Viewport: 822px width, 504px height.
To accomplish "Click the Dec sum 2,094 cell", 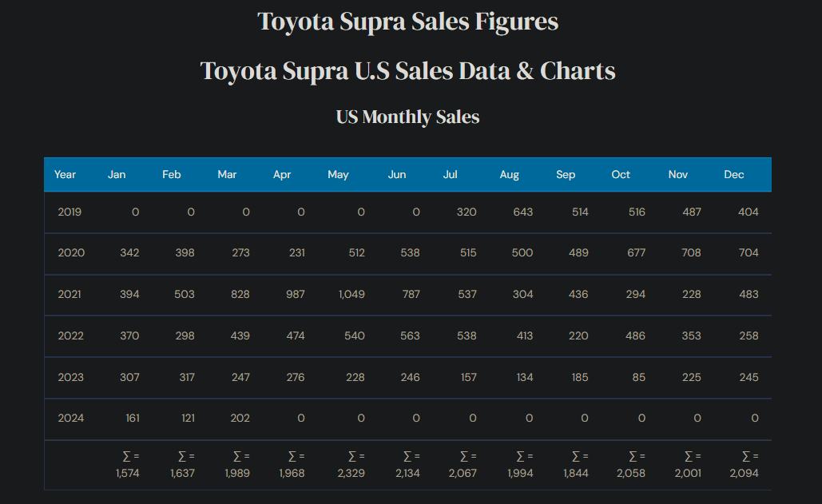I will tap(745, 465).
